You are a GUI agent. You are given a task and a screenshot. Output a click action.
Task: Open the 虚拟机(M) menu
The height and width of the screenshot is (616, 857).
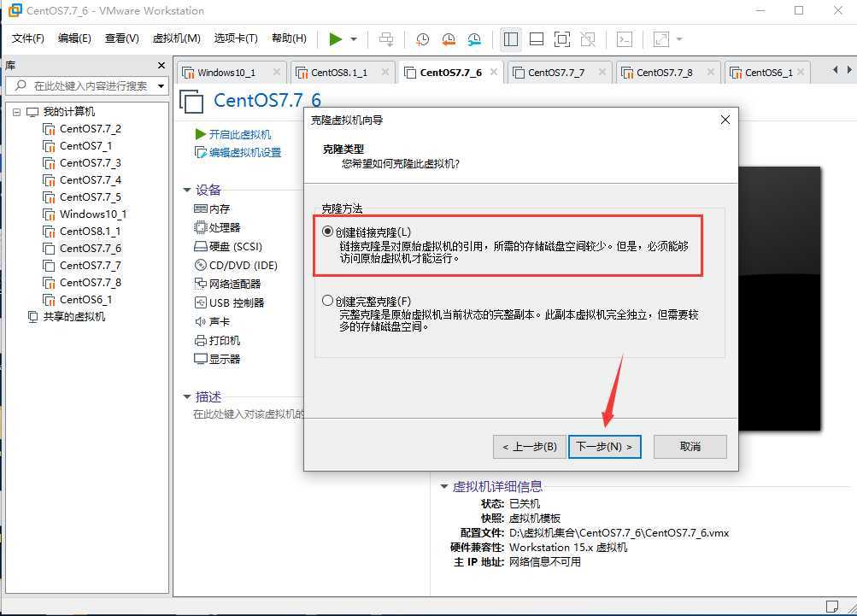[x=177, y=38]
